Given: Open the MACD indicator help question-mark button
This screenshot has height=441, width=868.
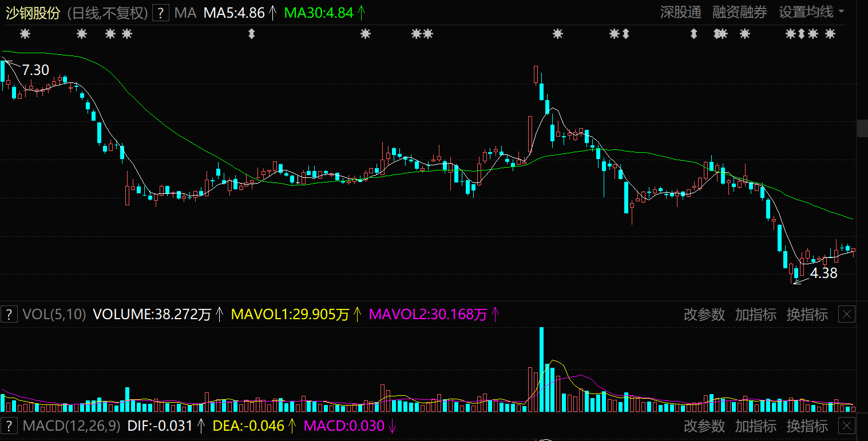Looking at the screenshot, I should tap(9, 426).
